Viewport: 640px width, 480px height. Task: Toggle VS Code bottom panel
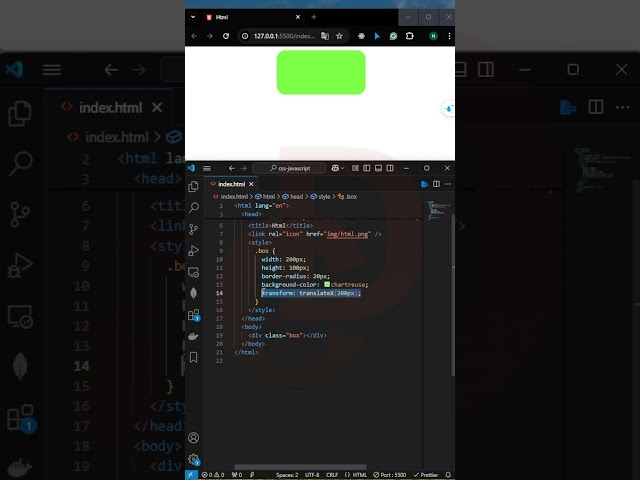point(378,168)
